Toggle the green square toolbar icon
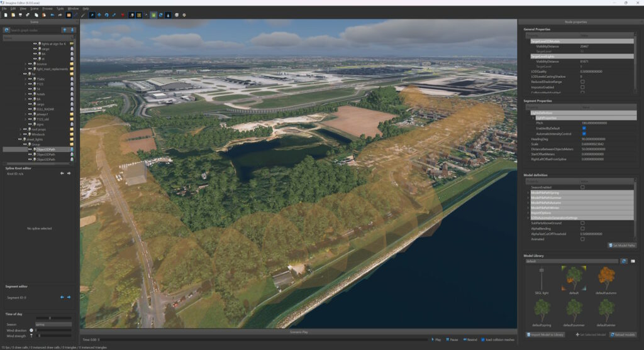The height and width of the screenshot is (350, 644). tap(153, 15)
